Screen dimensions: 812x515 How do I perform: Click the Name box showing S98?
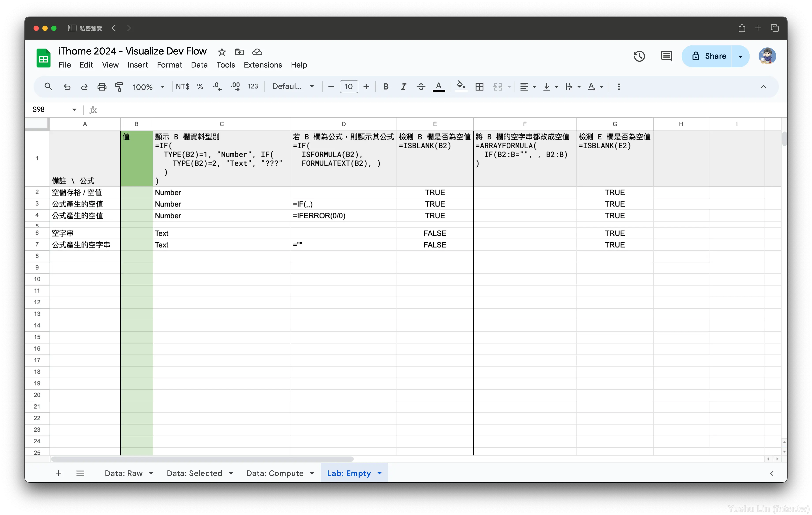pyautogui.click(x=54, y=109)
